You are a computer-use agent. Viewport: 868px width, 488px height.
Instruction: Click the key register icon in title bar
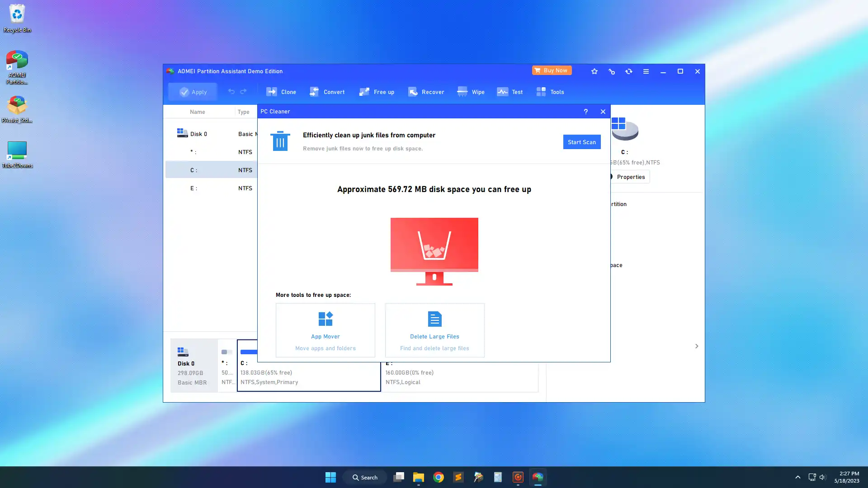pos(612,71)
